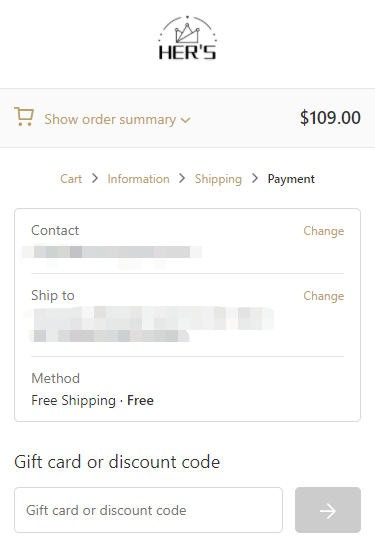Show order summary text toggle
The width and height of the screenshot is (375, 550).
[x=110, y=120]
